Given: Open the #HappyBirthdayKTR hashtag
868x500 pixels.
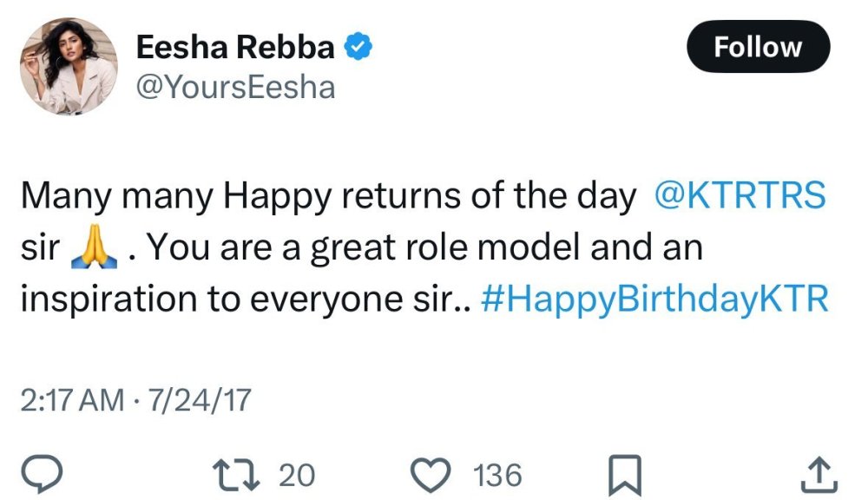Looking at the screenshot, I should pos(654,299).
